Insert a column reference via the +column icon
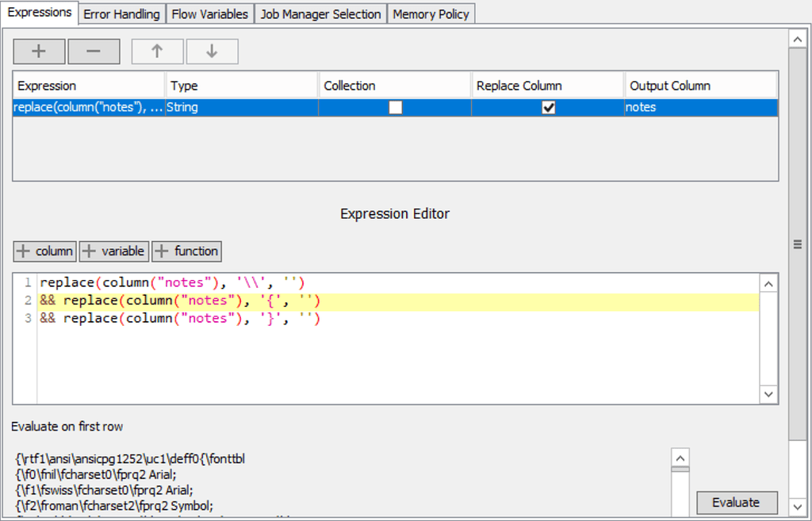The image size is (812, 521). [44, 251]
